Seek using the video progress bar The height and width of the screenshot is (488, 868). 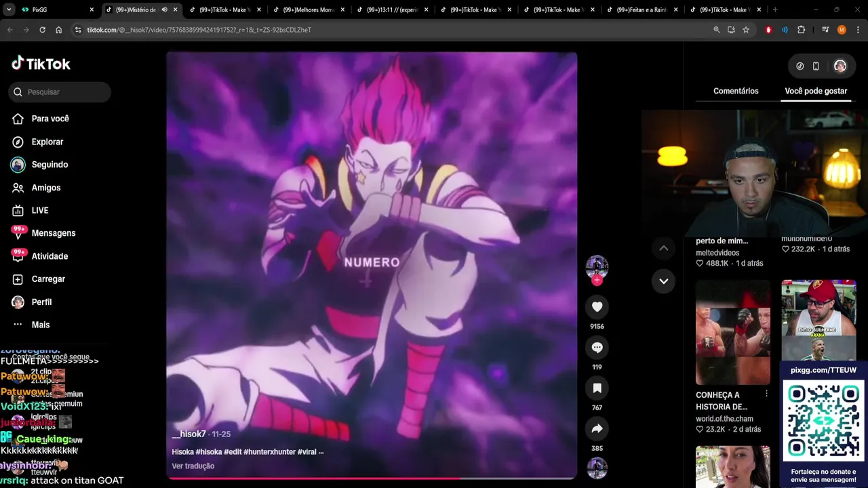pos(372,478)
